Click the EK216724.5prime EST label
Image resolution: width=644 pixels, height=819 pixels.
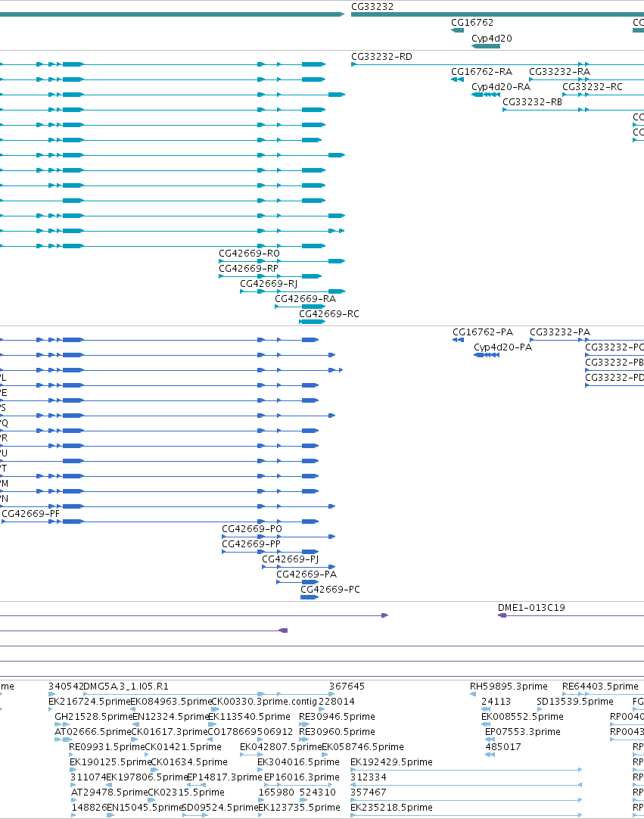coord(89,702)
